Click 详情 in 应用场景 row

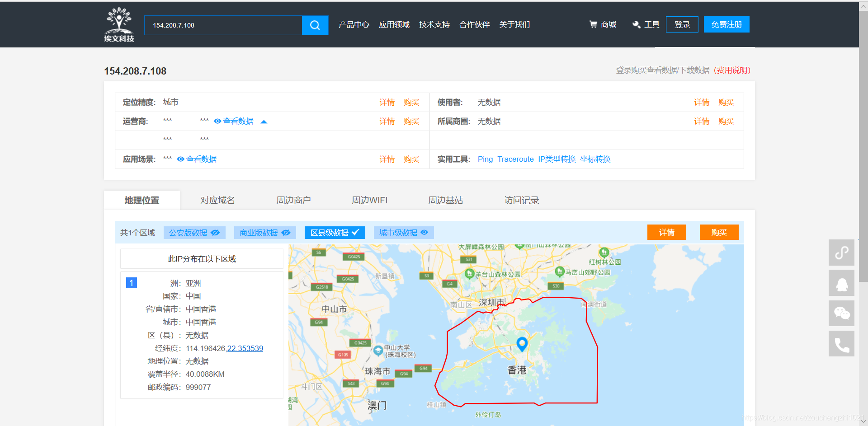[x=387, y=159]
